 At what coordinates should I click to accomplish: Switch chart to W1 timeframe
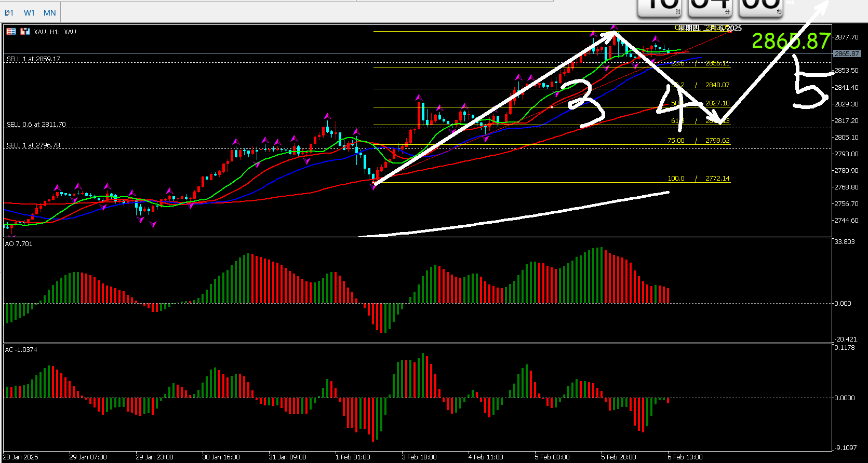click(29, 12)
